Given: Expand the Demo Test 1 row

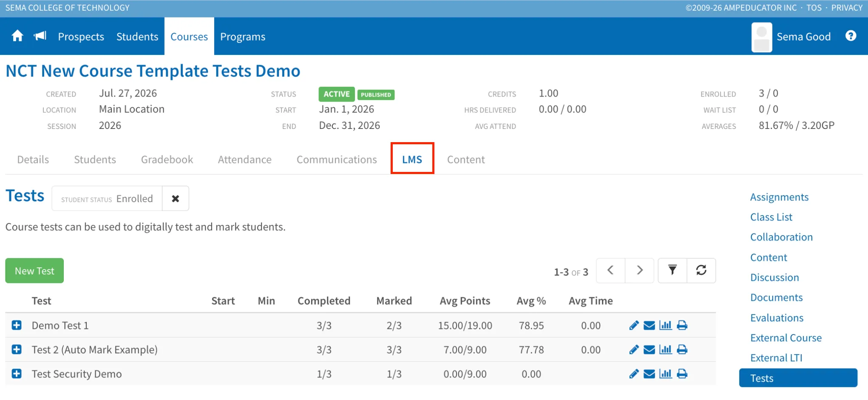Looking at the screenshot, I should coord(17,326).
